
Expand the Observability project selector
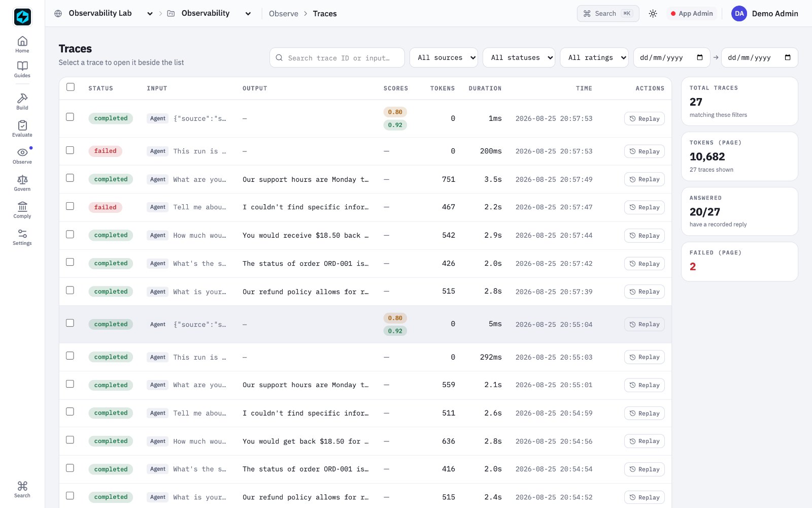216,14
